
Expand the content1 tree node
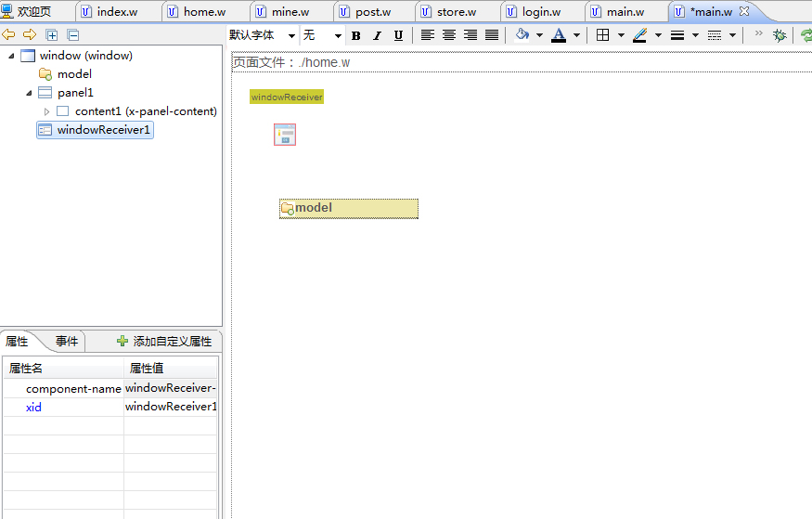tap(46, 111)
